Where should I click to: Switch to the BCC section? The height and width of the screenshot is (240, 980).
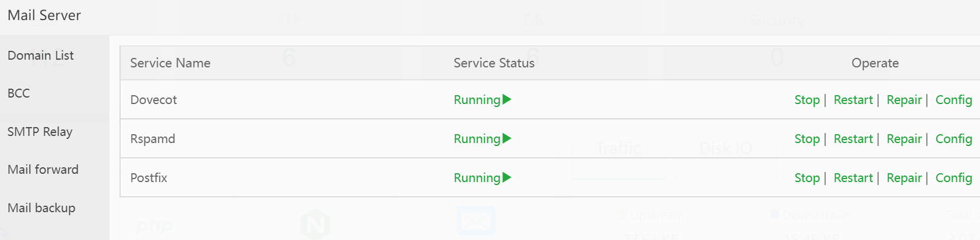(19, 93)
